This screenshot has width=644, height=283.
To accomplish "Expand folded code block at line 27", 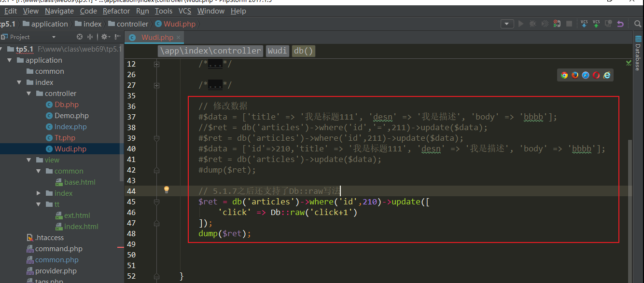I will 156,85.
